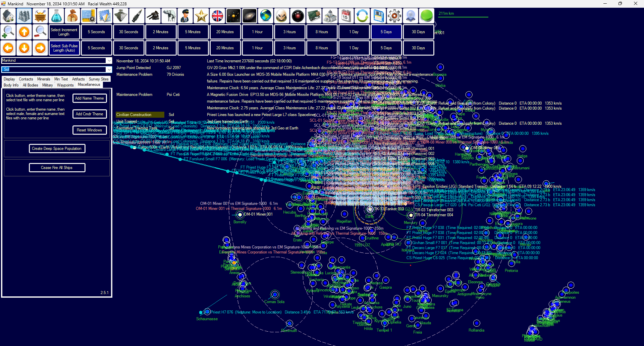The image size is (644, 346).
Task: Pan the map right with the orange arrow
Action: [40, 48]
